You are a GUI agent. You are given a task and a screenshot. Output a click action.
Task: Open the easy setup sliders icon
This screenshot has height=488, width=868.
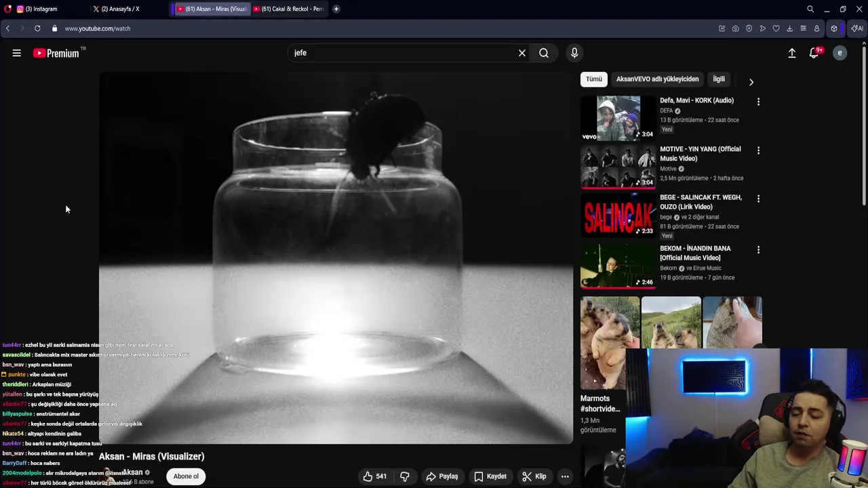(803, 28)
